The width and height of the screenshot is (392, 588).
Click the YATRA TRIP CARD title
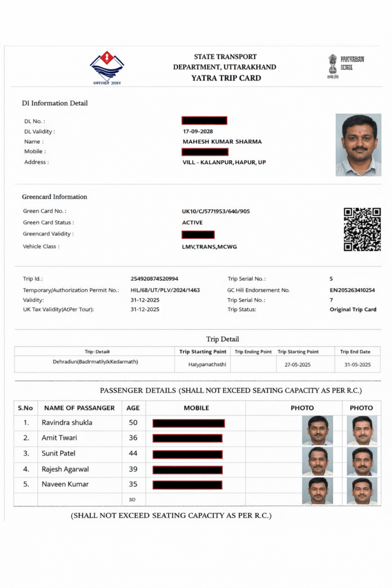[226, 78]
